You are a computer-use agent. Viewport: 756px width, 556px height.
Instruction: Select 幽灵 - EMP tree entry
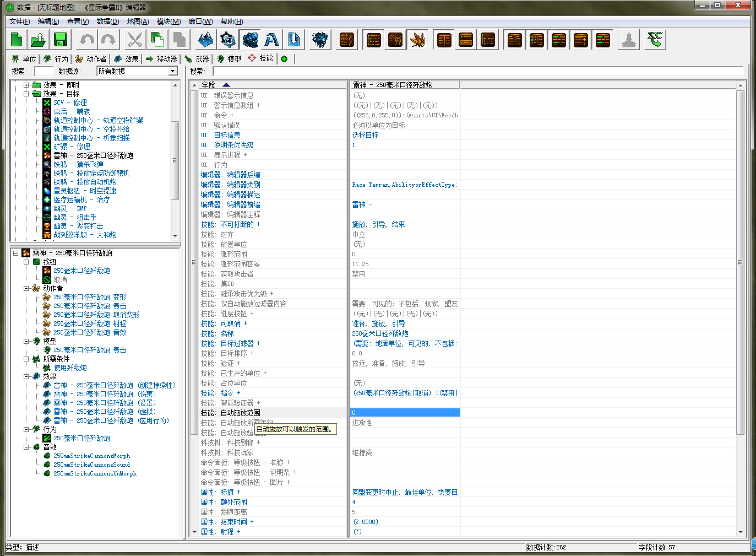[x=70, y=208]
